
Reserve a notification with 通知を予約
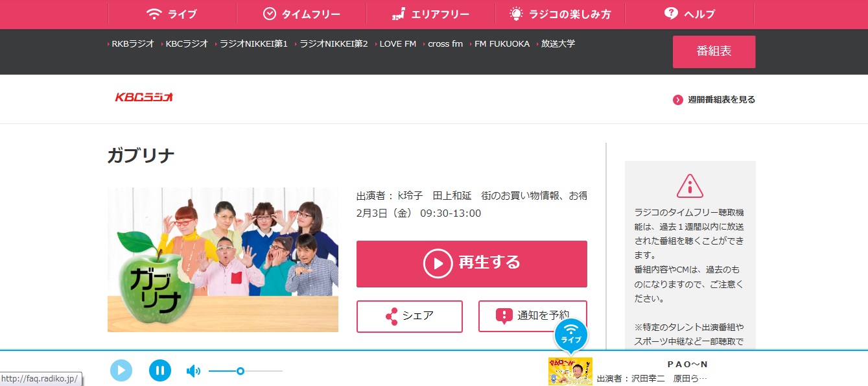point(533,316)
